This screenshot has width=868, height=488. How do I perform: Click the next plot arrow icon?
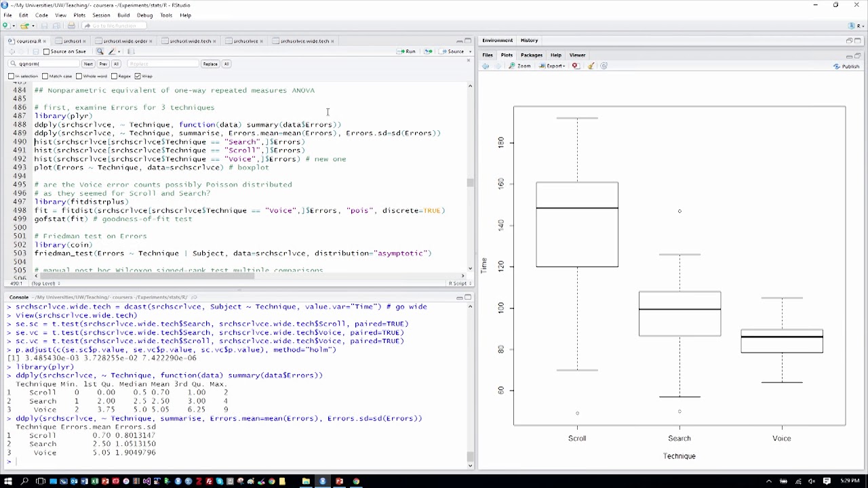pos(497,66)
